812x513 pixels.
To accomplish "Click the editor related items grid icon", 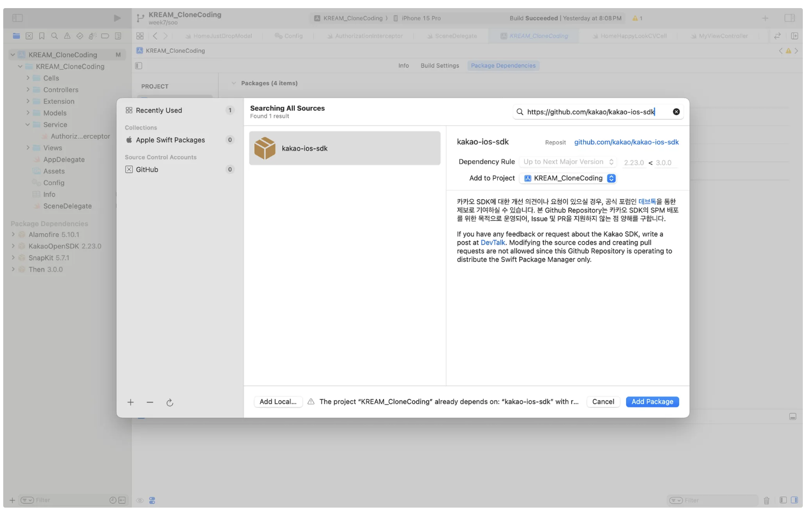I will [x=140, y=36].
